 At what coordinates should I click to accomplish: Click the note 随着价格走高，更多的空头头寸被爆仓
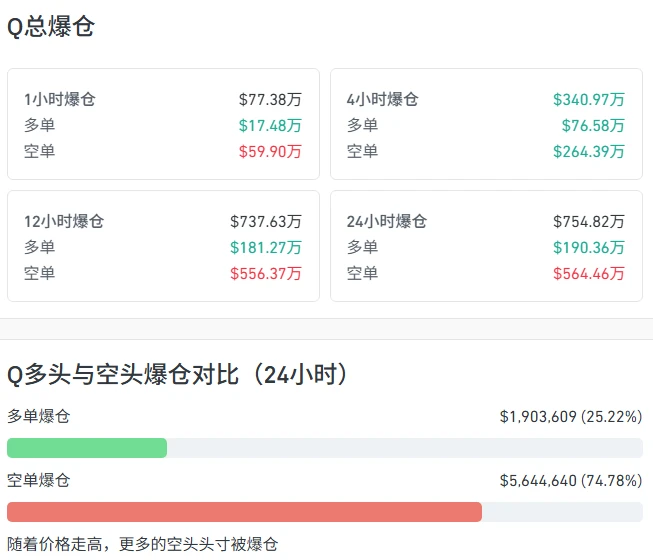142,544
